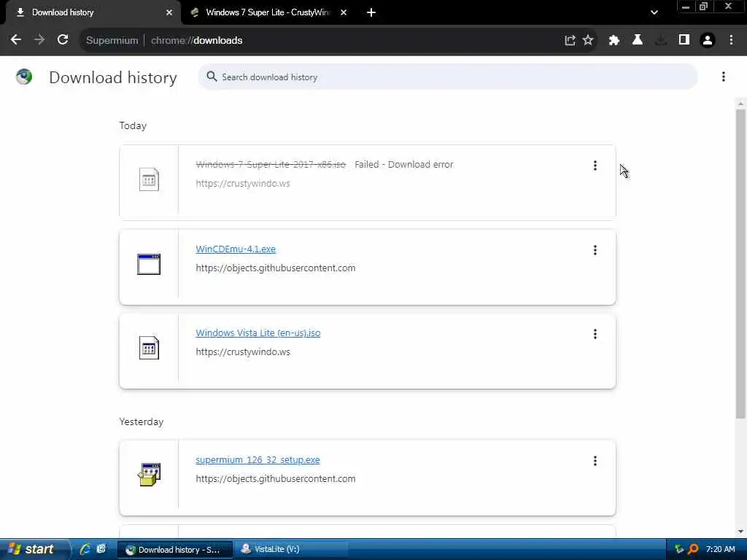Click the orange search tray icon
Image resolution: width=747 pixels, height=560 pixels.
coord(693,549)
